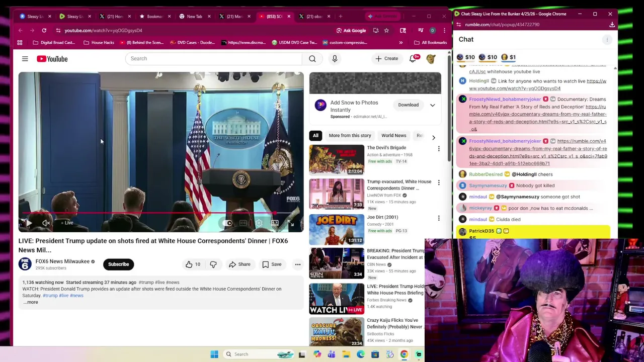This screenshot has height=362, width=644.
Task: Download the Add Snow to Photos ad
Action: (409, 105)
